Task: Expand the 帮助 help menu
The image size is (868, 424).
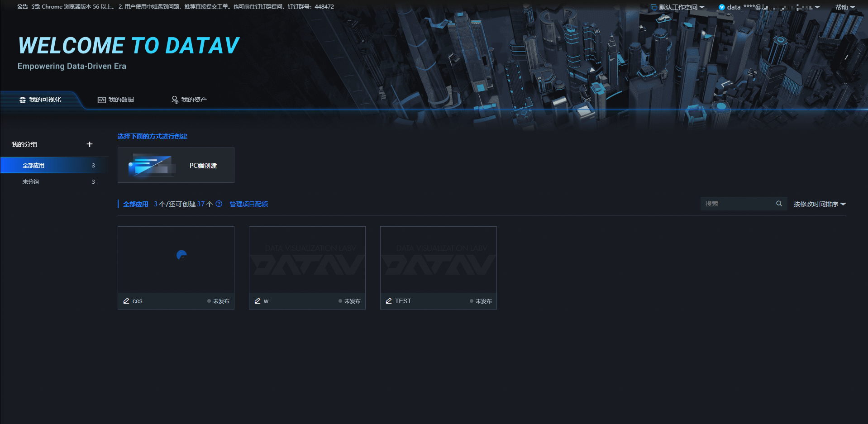Action: click(x=845, y=7)
